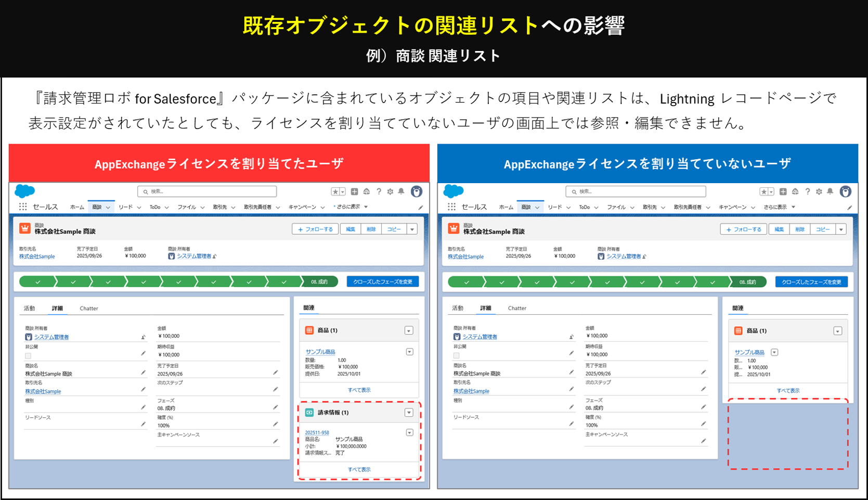Viewport: 868px width, 500px height.
Task: Open the setup gear in the right screenshot
Action: pos(819,191)
